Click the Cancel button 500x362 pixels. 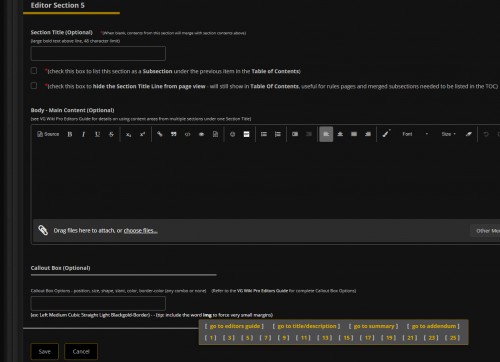[81, 352]
